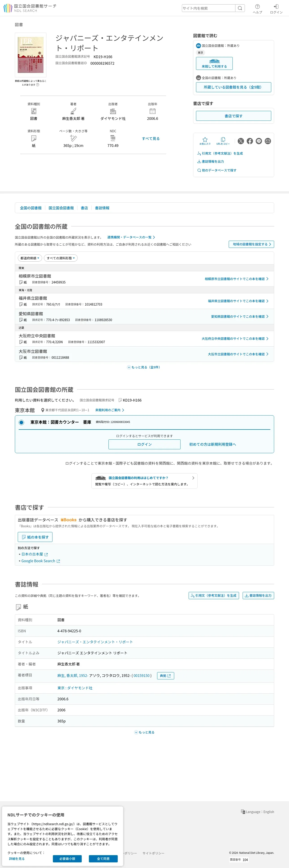Jump to 書店 section tab
The image size is (289, 868).
tap(84, 208)
